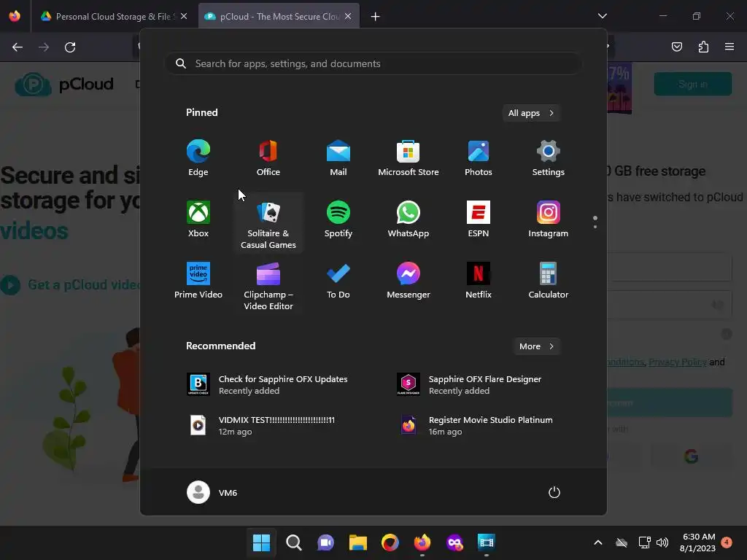Continue with Google button on pCloud
Screen dimensions: 747x560
click(x=692, y=456)
